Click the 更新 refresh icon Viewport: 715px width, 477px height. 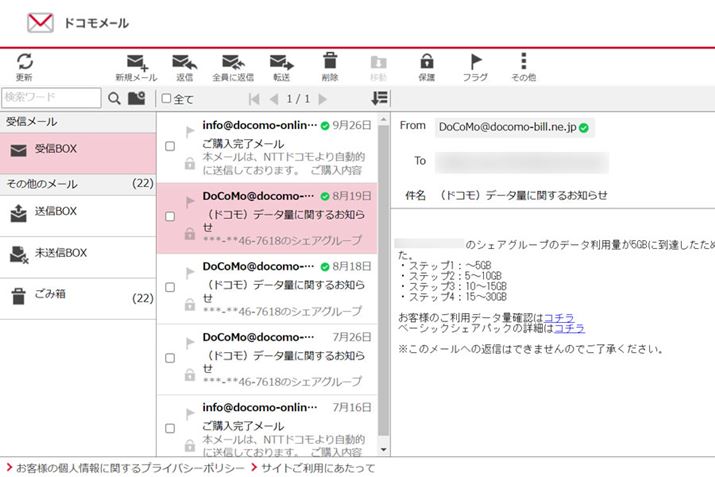[24, 62]
